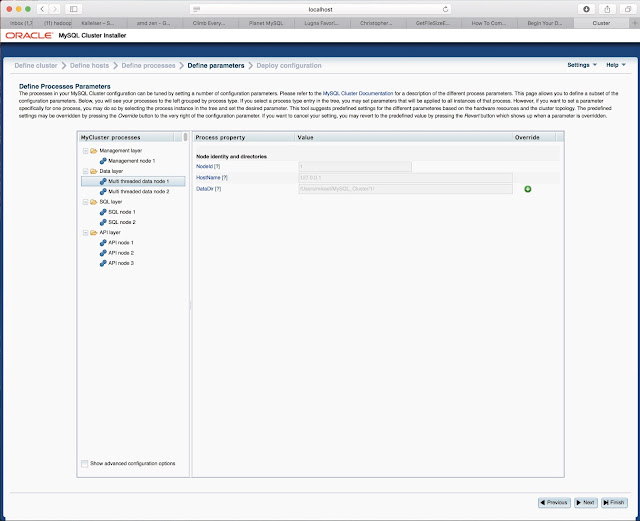Switch to the Inbox browser tab

(21, 23)
